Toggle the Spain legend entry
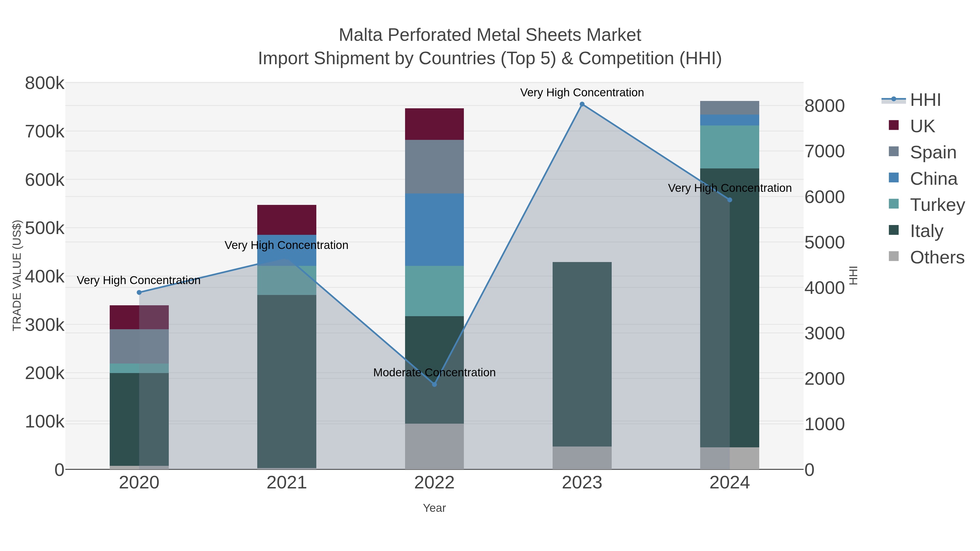Viewport: 980px width, 551px height. click(922, 152)
